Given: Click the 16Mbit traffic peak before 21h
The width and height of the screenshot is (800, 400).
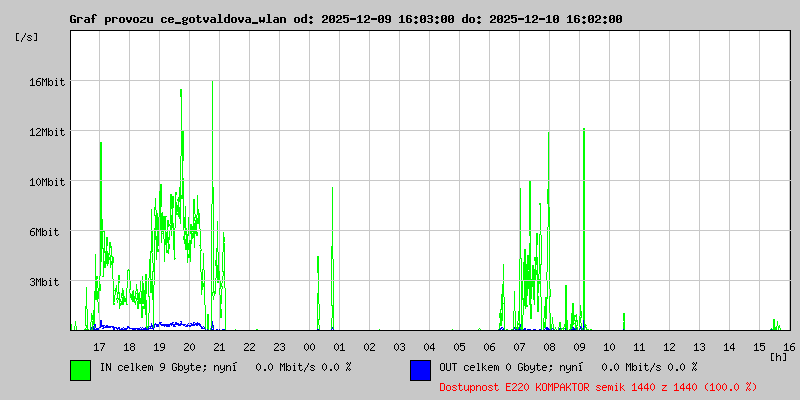Looking at the screenshot, I should click(212, 204).
